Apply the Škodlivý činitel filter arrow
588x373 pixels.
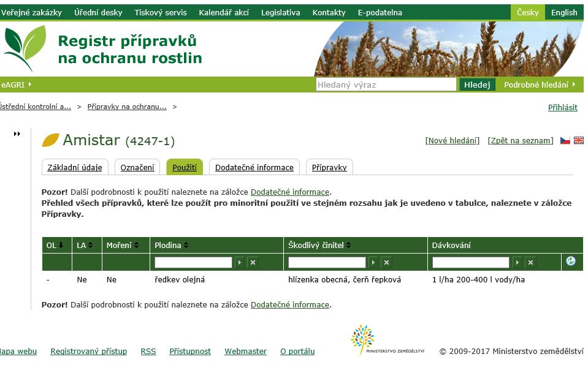click(373, 263)
